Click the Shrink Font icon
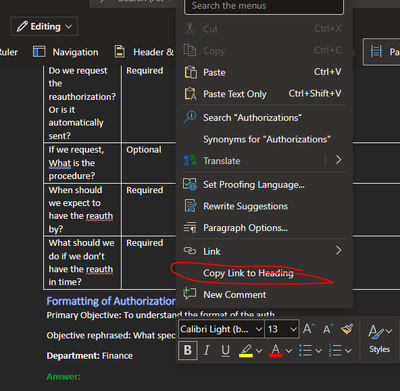Screen dimensions: 400x391 tap(328, 329)
